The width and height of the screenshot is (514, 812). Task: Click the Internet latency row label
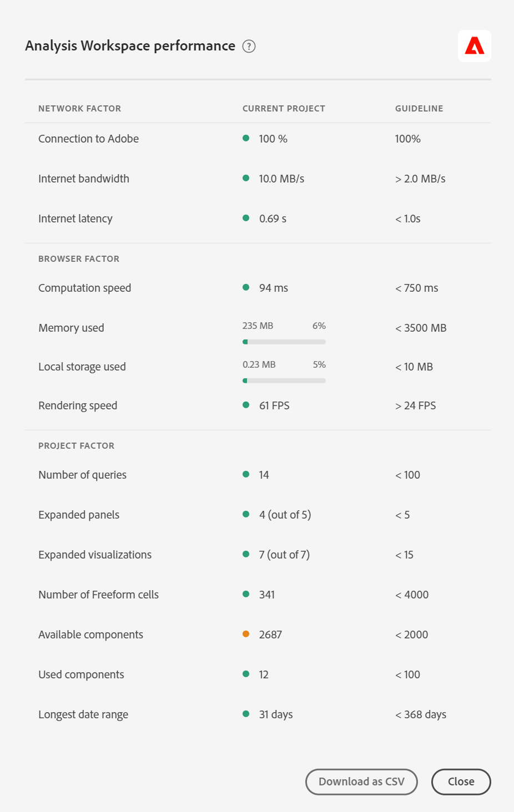tap(75, 219)
